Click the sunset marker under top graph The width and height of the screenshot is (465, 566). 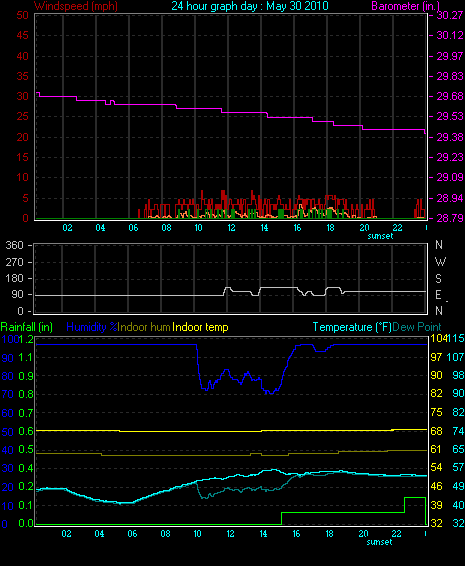point(380,236)
